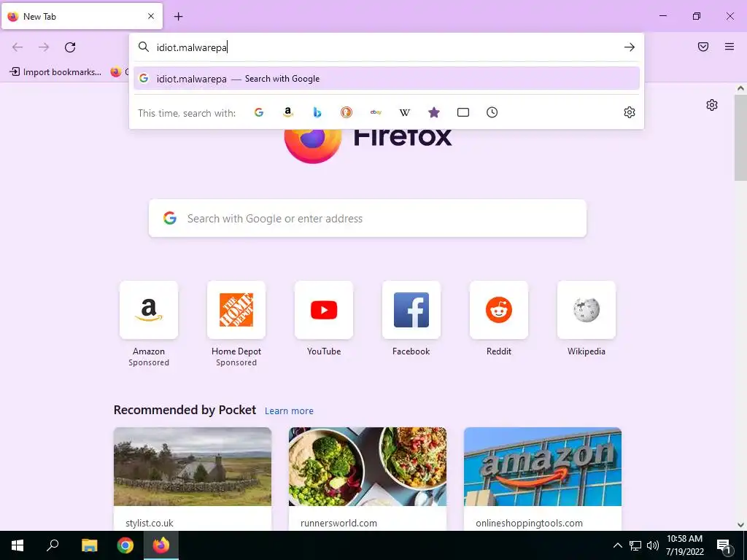Viewport: 747px width, 560px height.
Task: Select 'idiot.malwarepa — Search with Google' suggestion
Action: coord(387,79)
